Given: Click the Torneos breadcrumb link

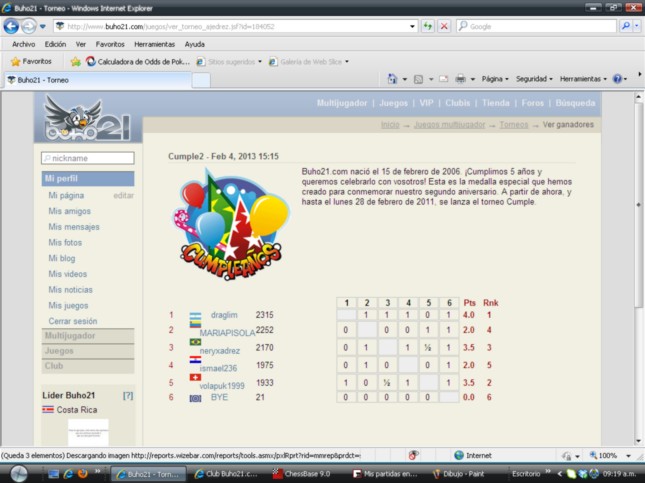Looking at the screenshot, I should (x=513, y=124).
